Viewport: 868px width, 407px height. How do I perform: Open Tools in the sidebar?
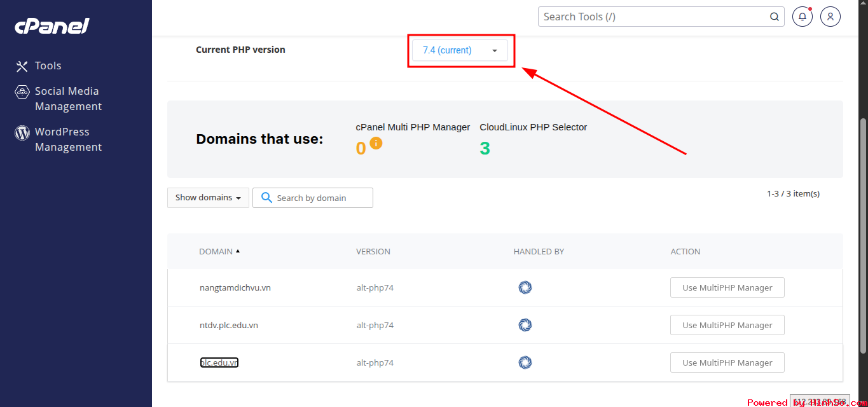click(48, 66)
